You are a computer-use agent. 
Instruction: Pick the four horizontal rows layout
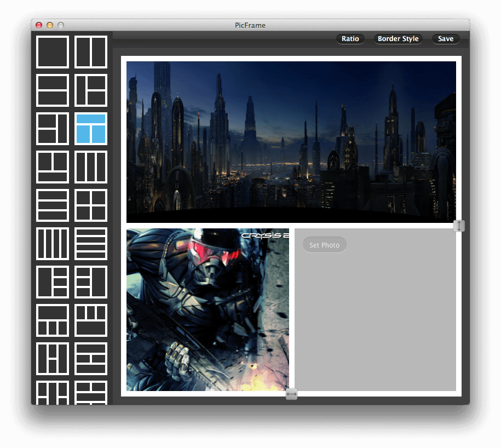click(91, 244)
